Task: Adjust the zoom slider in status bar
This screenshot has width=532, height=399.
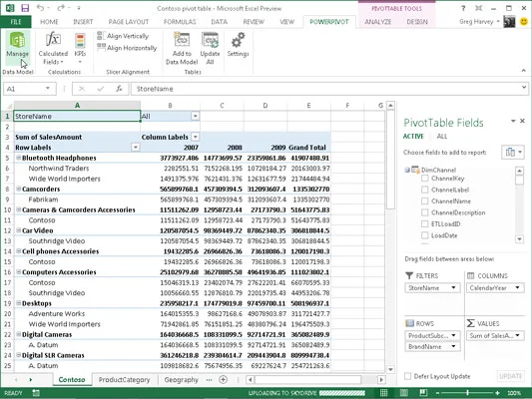Action: tap(467, 393)
